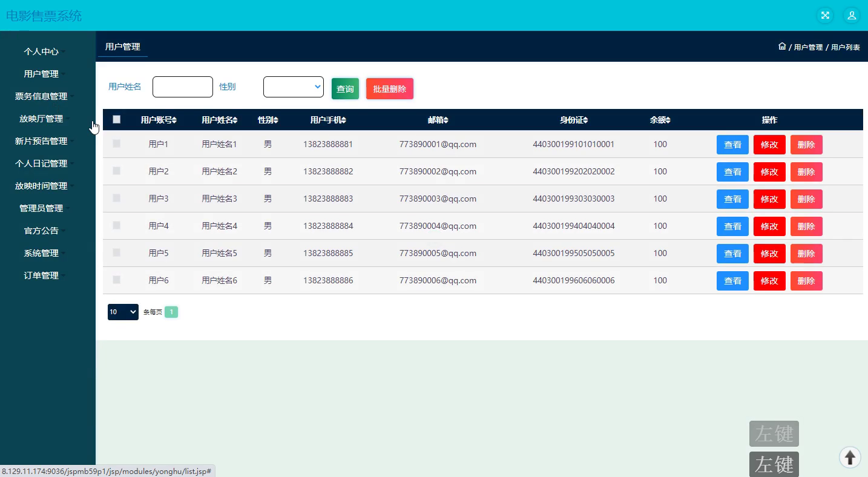Click 删除 for 用户4
The height and width of the screenshot is (477, 868).
[806, 226]
